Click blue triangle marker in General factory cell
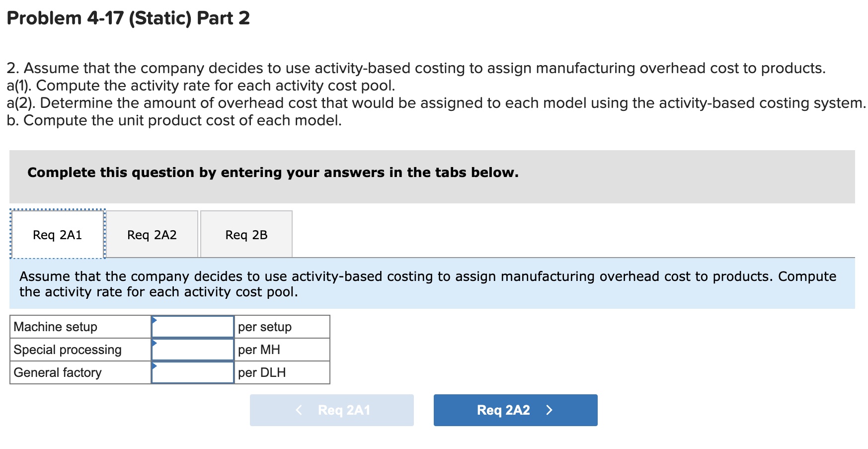 (154, 365)
